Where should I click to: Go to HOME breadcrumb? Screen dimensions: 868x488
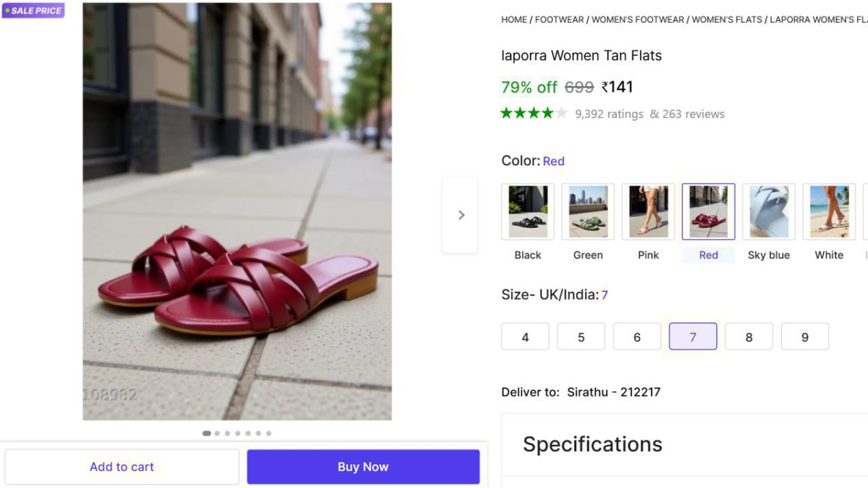(514, 20)
